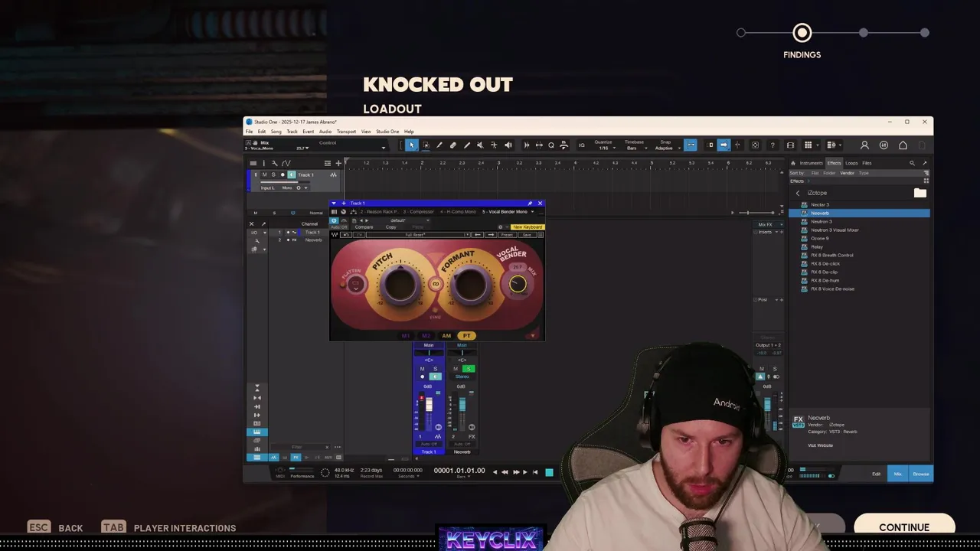Click the CONTINUE button
This screenshot has width=980, height=551.
coord(904,527)
